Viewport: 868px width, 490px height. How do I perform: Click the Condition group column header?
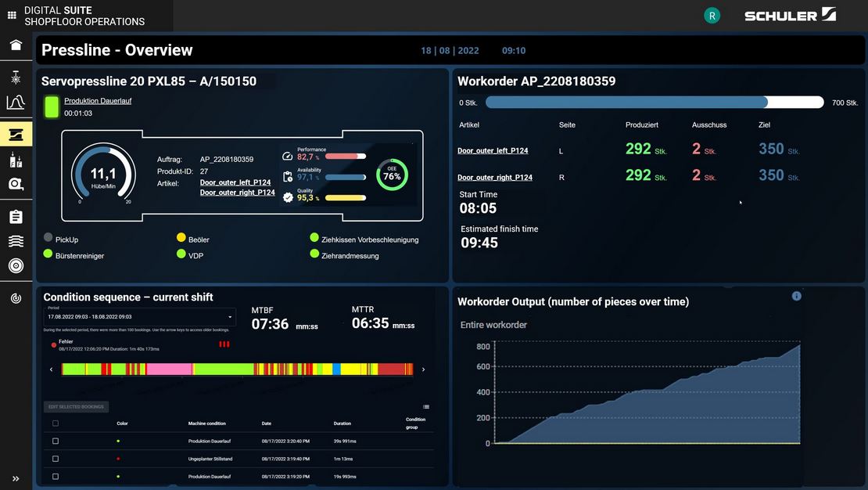[x=415, y=423]
